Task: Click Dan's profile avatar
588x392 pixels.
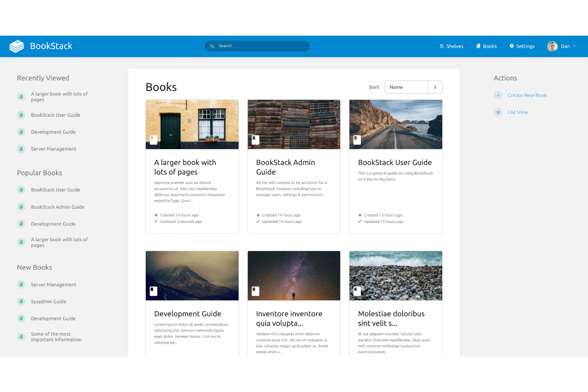Action: [552, 46]
